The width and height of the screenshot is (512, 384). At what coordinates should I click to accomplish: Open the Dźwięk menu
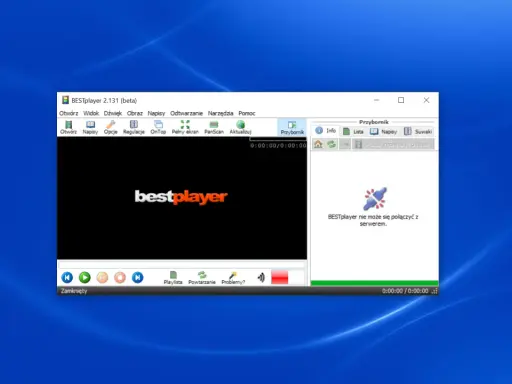pos(113,113)
